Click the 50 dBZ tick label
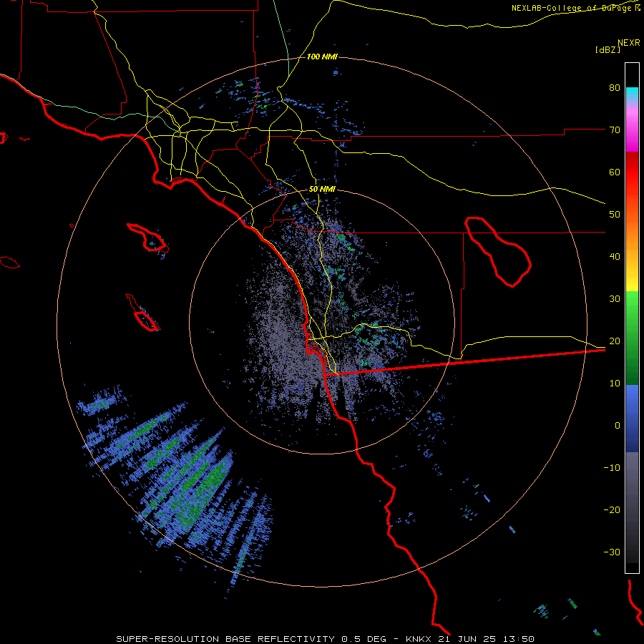The image size is (644, 644). [x=615, y=215]
